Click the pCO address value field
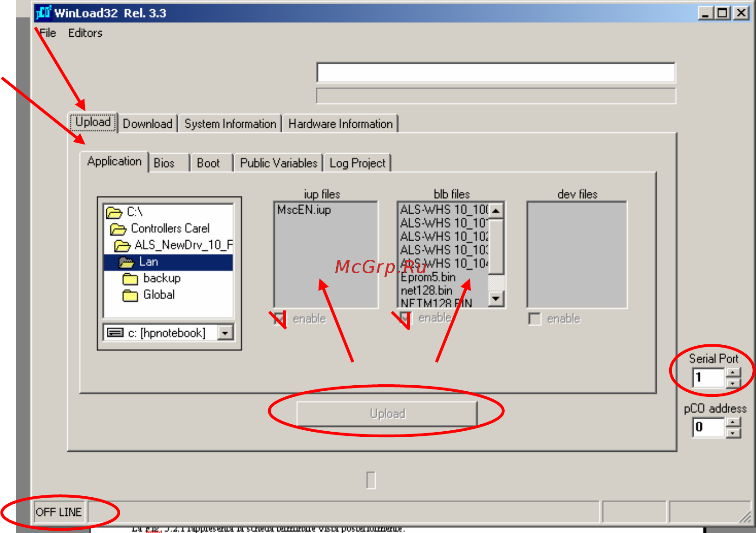The width and height of the screenshot is (756, 533). point(709,427)
